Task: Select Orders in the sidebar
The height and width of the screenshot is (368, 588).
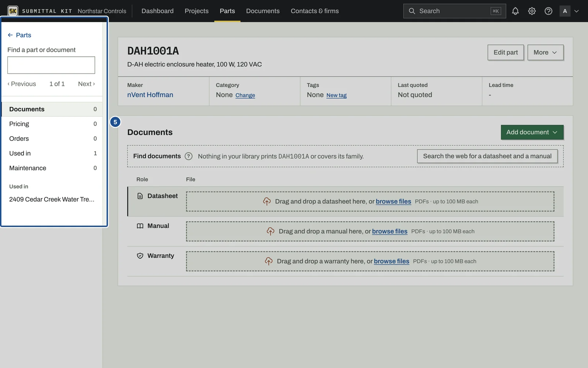Action: click(52, 138)
